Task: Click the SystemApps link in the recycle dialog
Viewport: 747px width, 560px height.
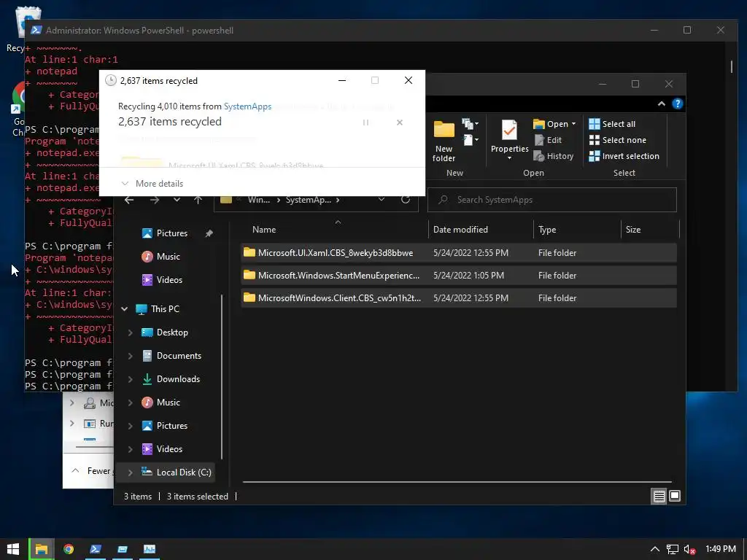Action: pos(247,106)
